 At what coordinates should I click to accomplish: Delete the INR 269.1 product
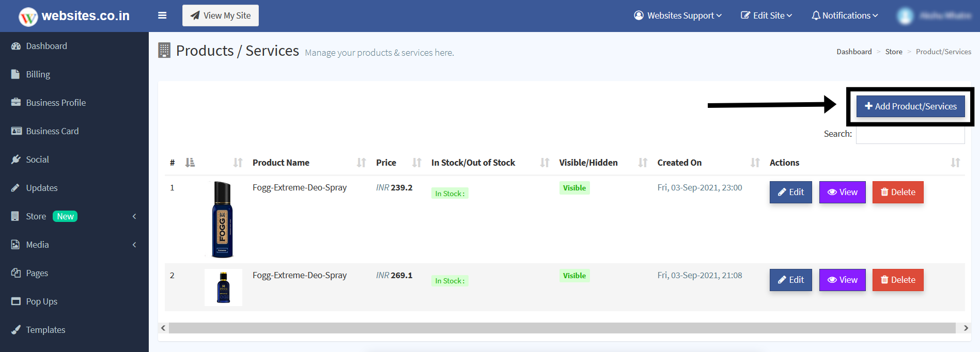coord(898,280)
